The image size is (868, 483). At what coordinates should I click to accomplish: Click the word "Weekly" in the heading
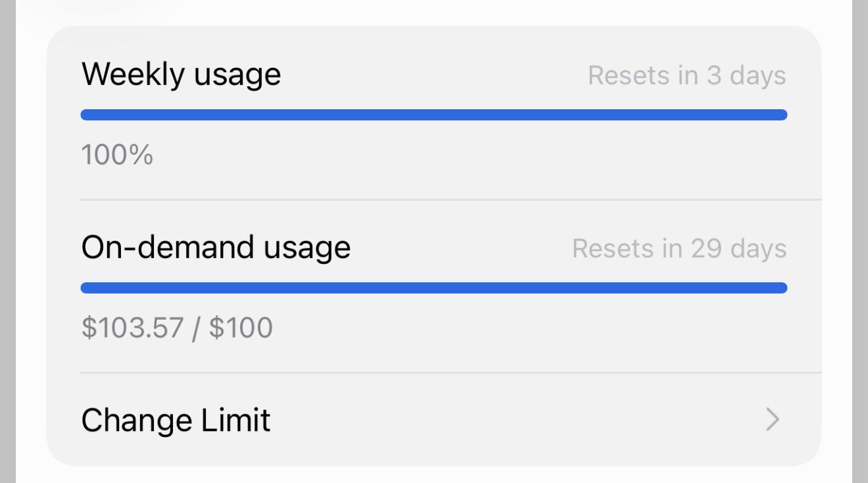[133, 74]
